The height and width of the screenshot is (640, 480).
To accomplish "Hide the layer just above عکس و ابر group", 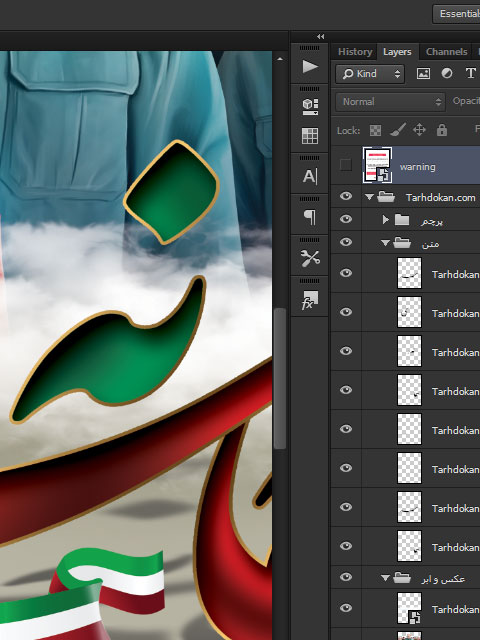I will [346, 546].
